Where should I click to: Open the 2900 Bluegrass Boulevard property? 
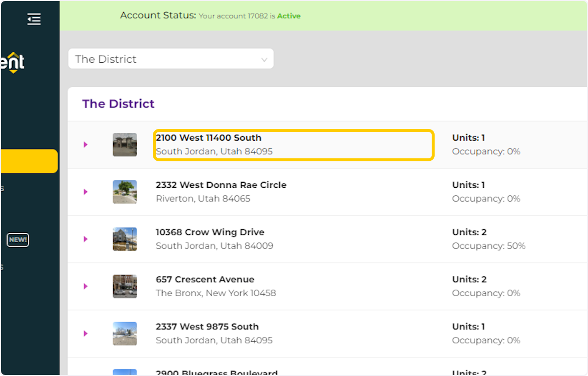217,373
